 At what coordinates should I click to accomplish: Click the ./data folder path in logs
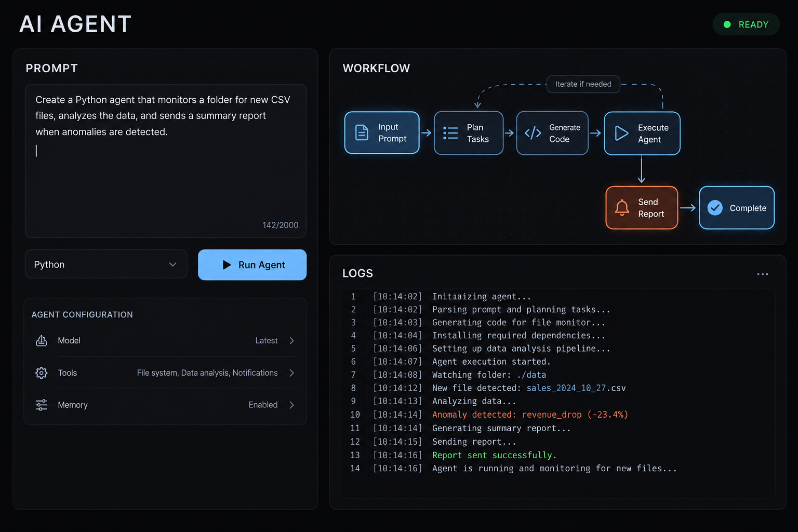[x=531, y=375]
